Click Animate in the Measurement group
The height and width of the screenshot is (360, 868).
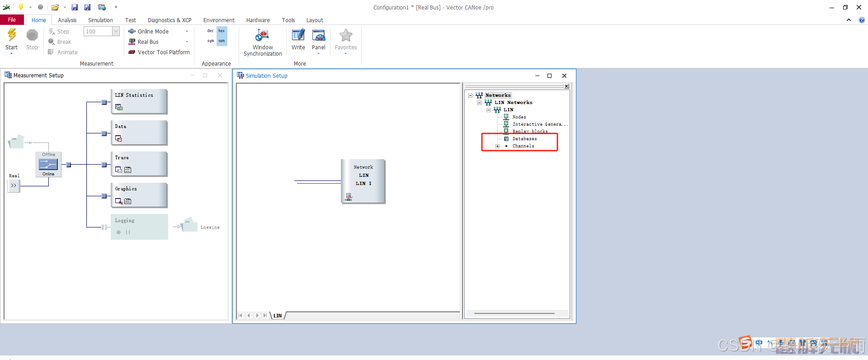(x=63, y=52)
